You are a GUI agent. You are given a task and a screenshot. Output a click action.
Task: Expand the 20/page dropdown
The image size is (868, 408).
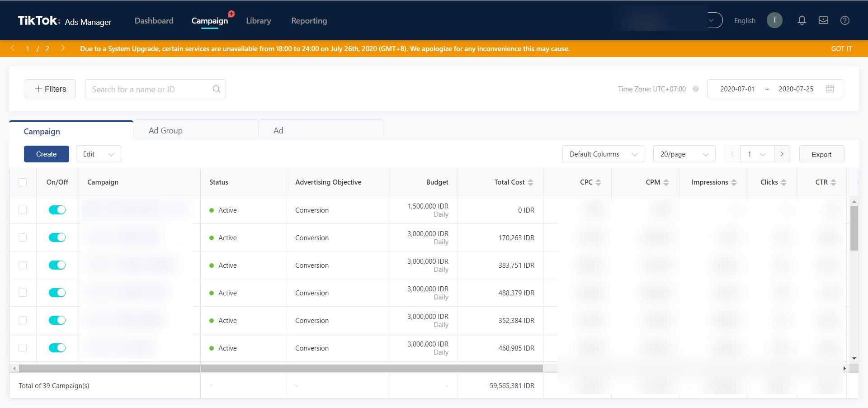tap(684, 154)
